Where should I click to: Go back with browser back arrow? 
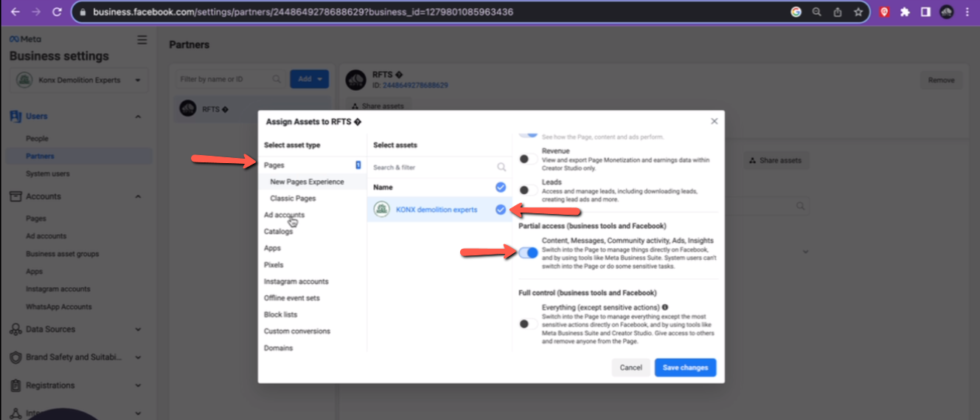click(15, 12)
